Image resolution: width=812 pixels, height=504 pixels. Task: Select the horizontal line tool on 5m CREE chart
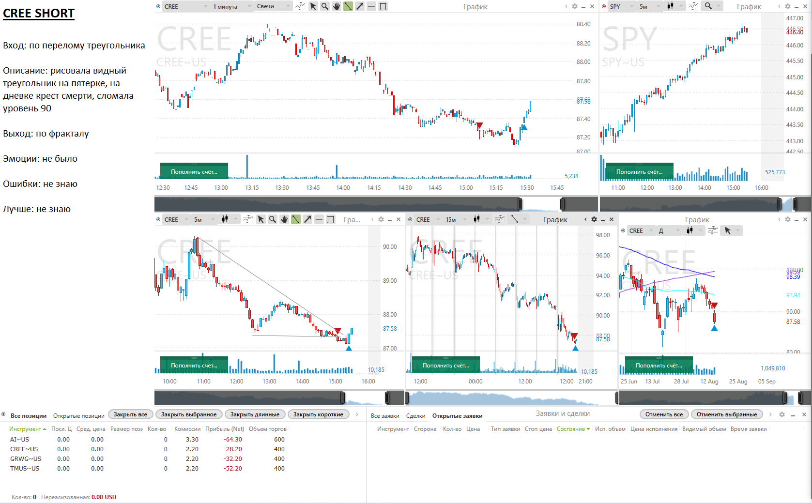click(319, 219)
